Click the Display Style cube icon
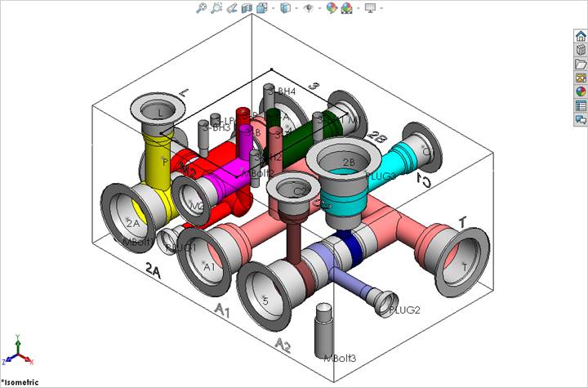588x388 pixels. coord(284,8)
